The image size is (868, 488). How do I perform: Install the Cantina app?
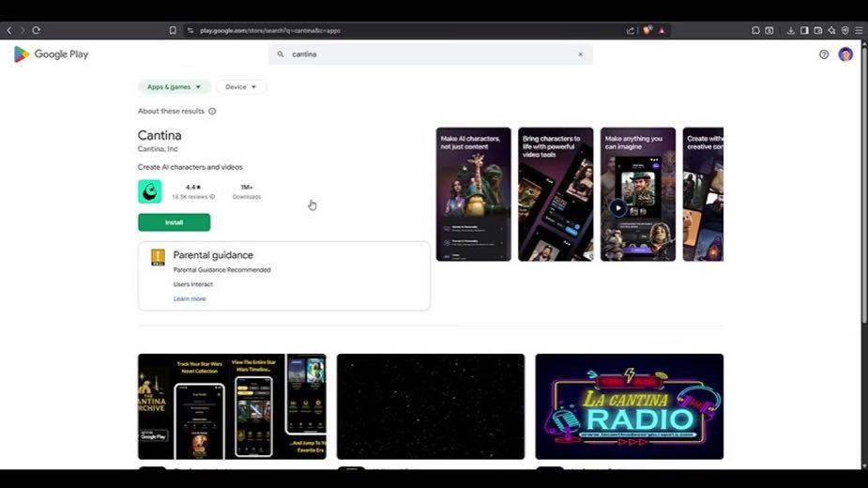[174, 222]
